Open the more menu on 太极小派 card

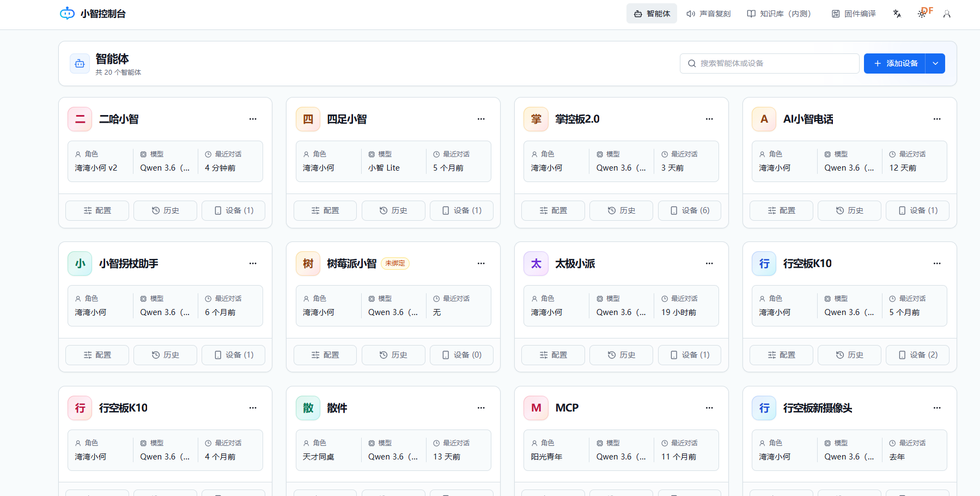[x=709, y=263]
